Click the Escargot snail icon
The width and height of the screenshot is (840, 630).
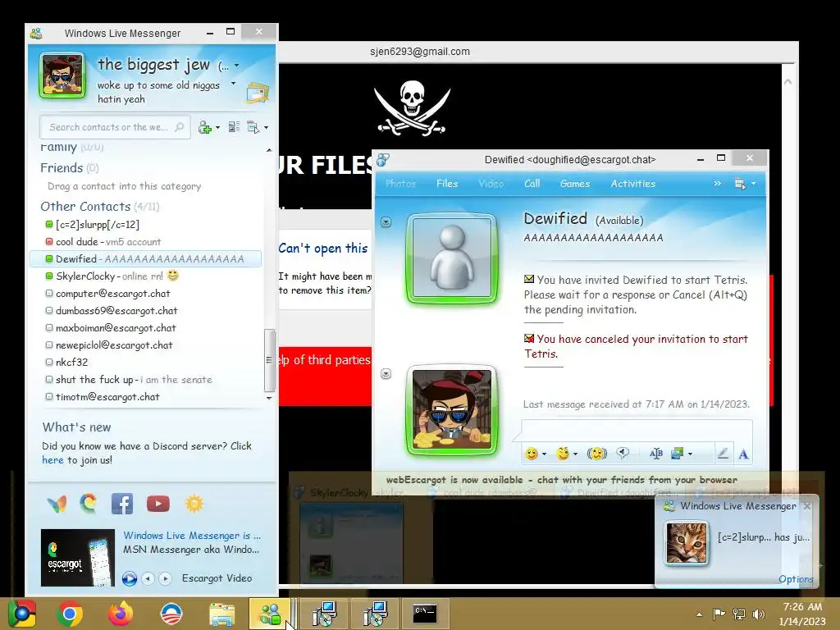(x=89, y=503)
